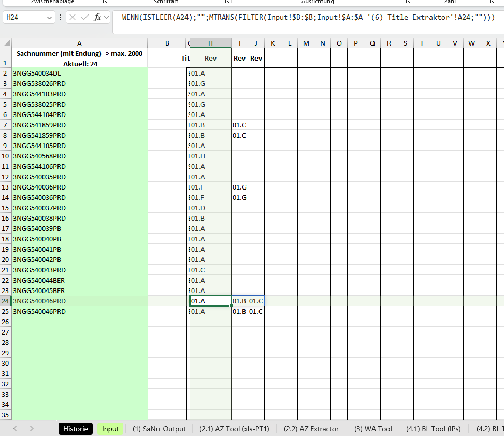The image size is (504, 436).
Task: Click the cancel X icon in formula bar
Action: [x=73, y=17]
